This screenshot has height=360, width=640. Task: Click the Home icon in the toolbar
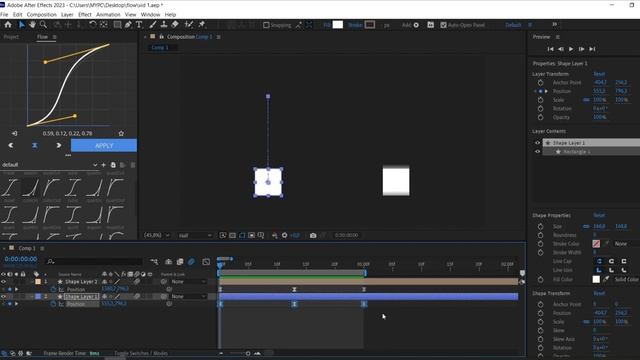coord(8,25)
